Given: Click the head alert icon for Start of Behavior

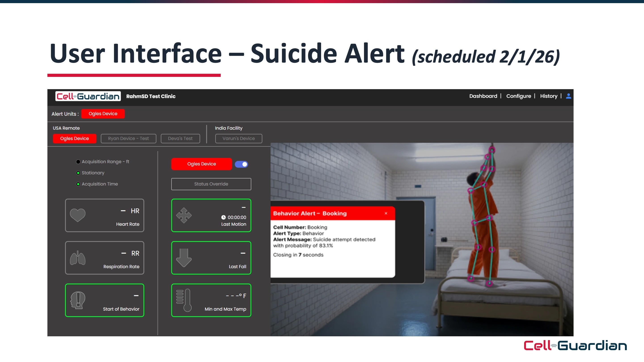Looking at the screenshot, I should click(78, 300).
